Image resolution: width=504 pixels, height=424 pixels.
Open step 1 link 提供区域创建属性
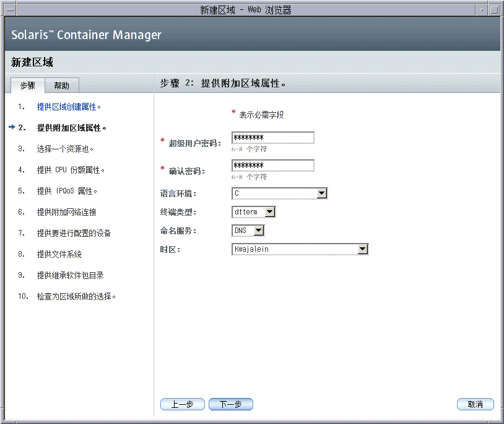pyautogui.click(x=69, y=107)
